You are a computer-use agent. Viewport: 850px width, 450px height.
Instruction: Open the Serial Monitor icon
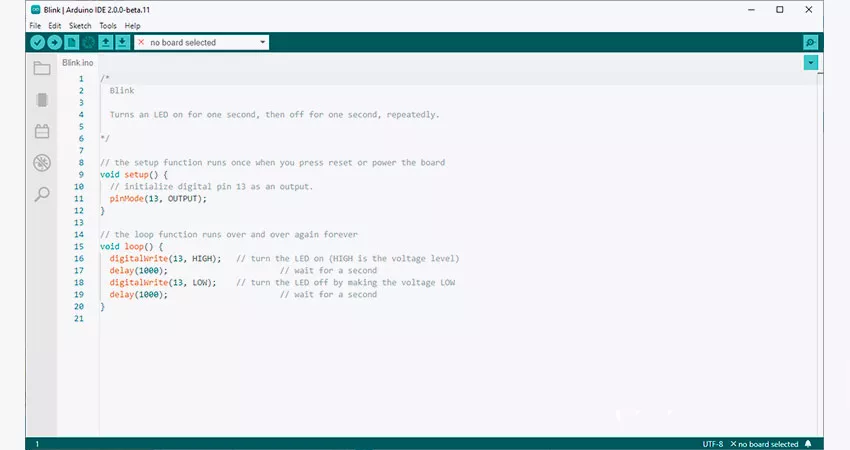(810, 42)
